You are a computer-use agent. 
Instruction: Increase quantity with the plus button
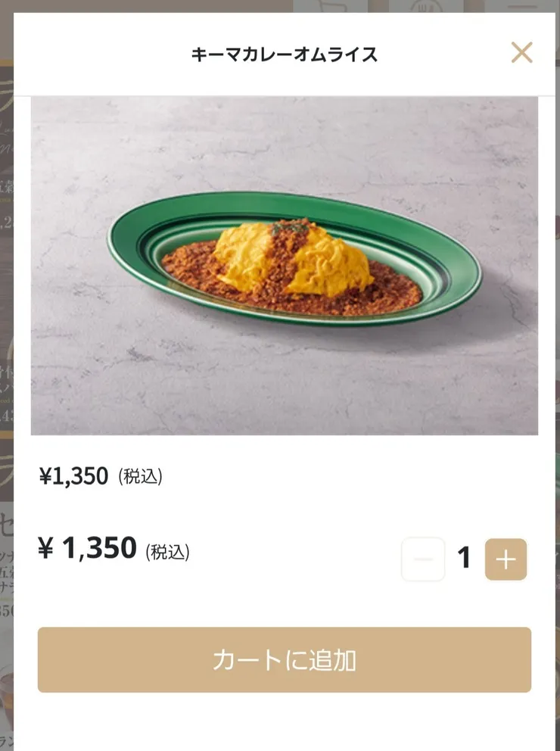pos(506,559)
